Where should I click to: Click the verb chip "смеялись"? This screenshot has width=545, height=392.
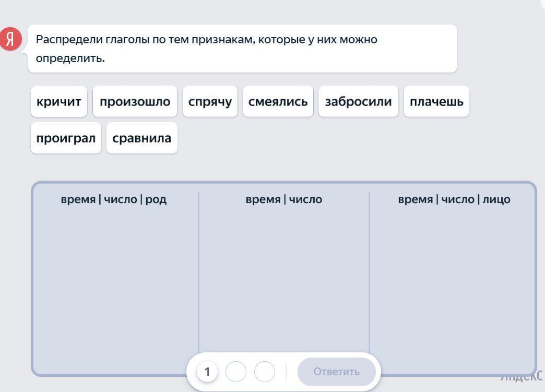coord(278,101)
